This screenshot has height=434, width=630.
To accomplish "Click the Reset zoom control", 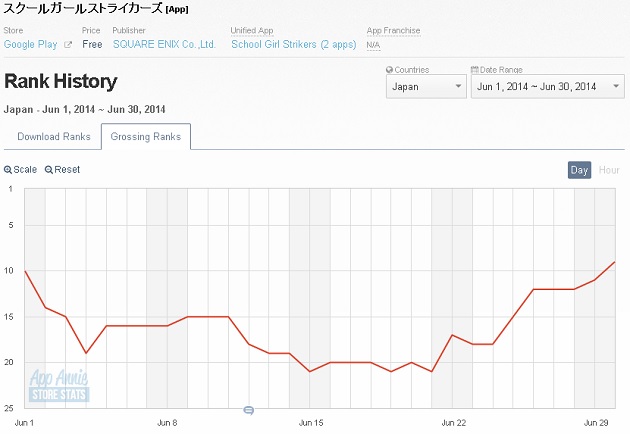I will coord(62,170).
